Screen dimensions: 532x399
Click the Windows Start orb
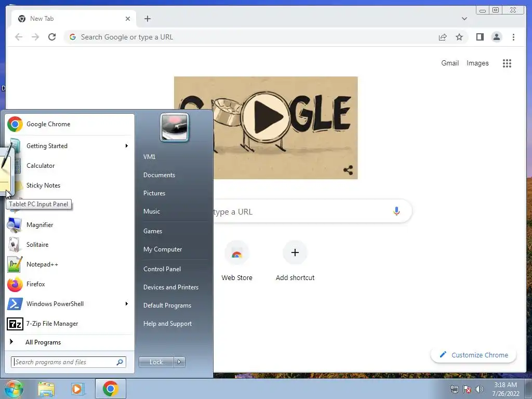pyautogui.click(x=14, y=389)
